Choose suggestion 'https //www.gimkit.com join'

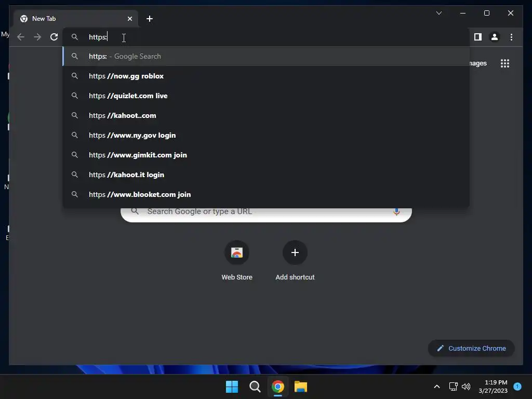(x=267, y=155)
